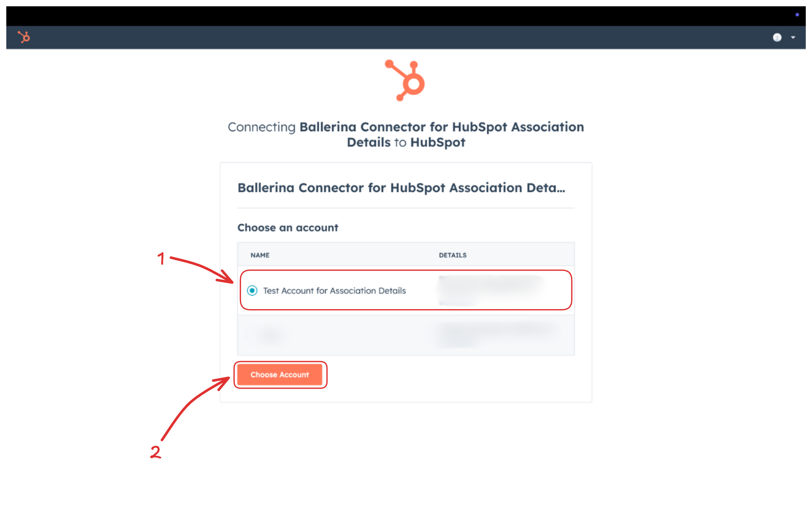The height and width of the screenshot is (532, 812).
Task: Click the Connecting Ballerina Connector page heading
Action: coord(406,134)
